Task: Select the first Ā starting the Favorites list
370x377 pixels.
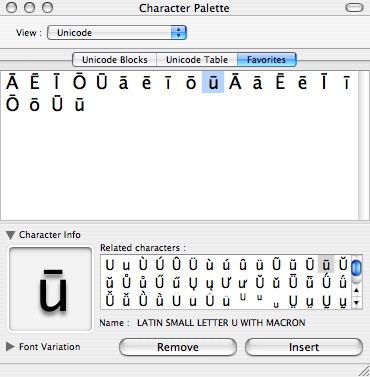Action: coord(12,82)
